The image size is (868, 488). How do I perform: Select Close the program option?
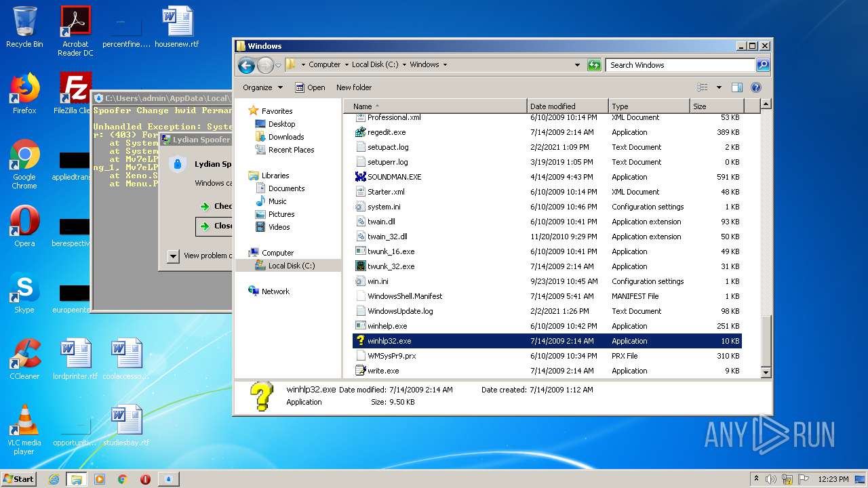[x=214, y=226]
